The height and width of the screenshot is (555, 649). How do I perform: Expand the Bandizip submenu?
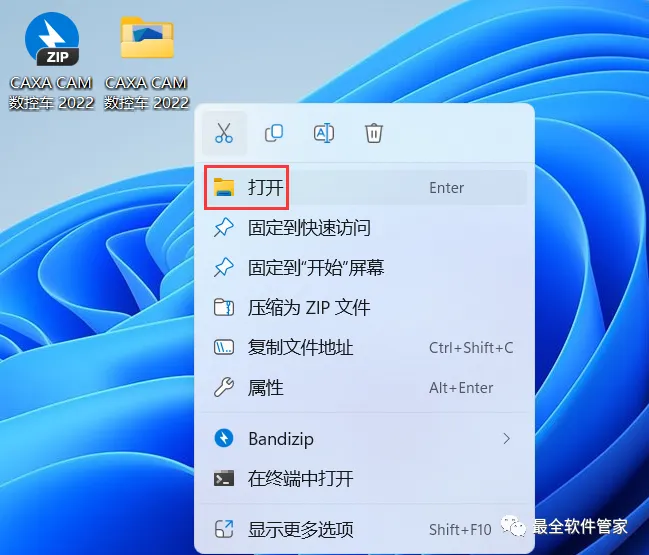coord(364,439)
